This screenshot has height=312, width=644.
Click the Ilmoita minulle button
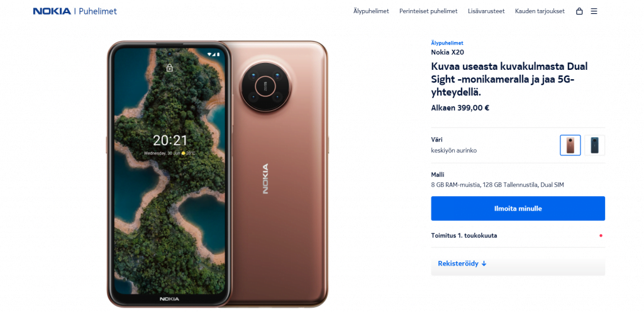tap(518, 209)
